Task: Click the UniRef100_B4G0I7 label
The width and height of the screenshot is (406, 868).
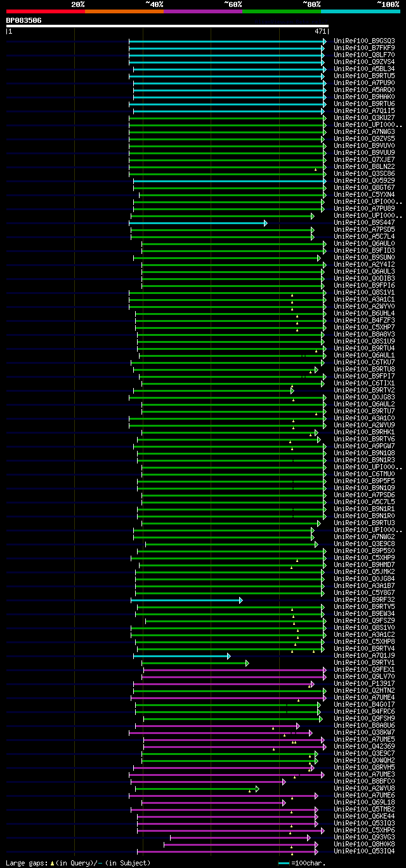Action: click(x=364, y=705)
